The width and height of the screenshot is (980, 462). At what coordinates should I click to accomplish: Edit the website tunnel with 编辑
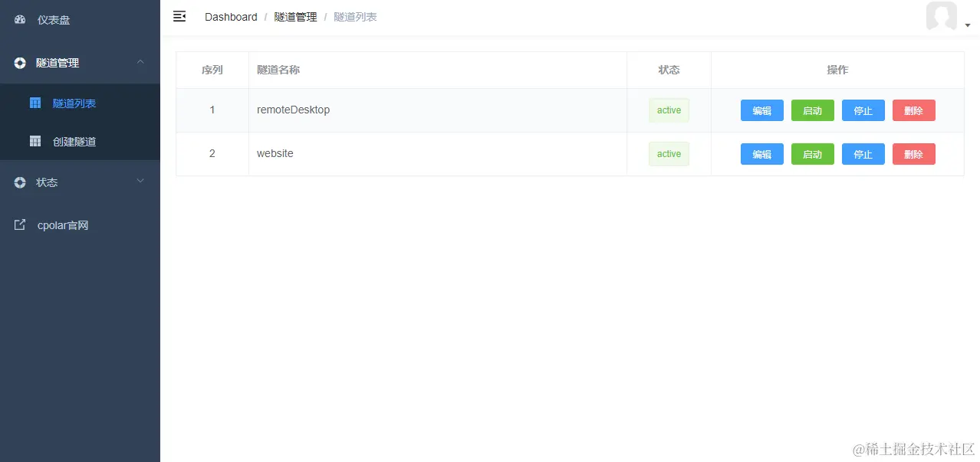click(762, 154)
